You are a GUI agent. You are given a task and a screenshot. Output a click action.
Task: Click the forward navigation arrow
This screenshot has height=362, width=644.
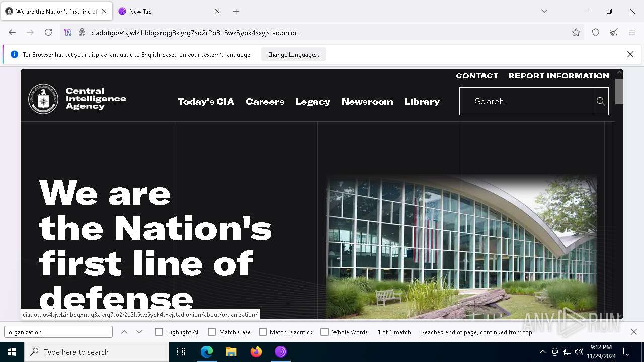(30, 32)
